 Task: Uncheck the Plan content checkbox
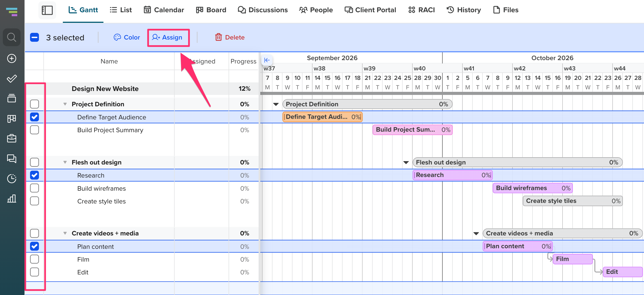pos(34,246)
